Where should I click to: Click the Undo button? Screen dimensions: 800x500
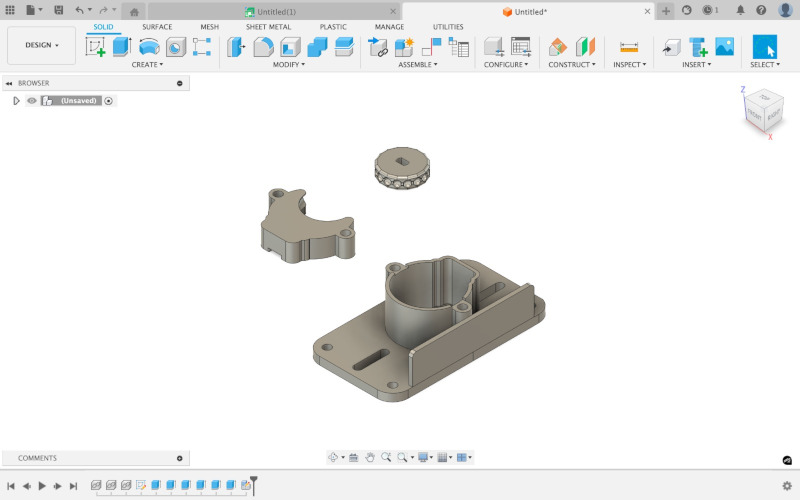click(79, 10)
